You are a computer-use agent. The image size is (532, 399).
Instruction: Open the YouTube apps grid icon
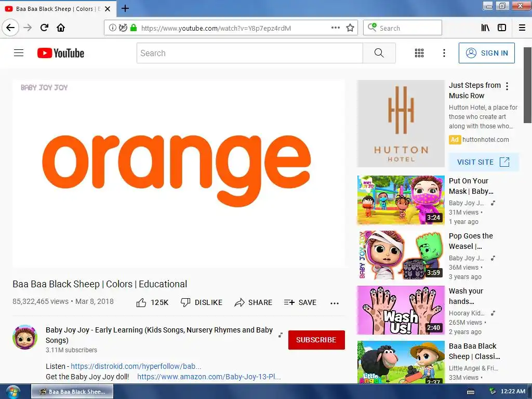(x=419, y=53)
